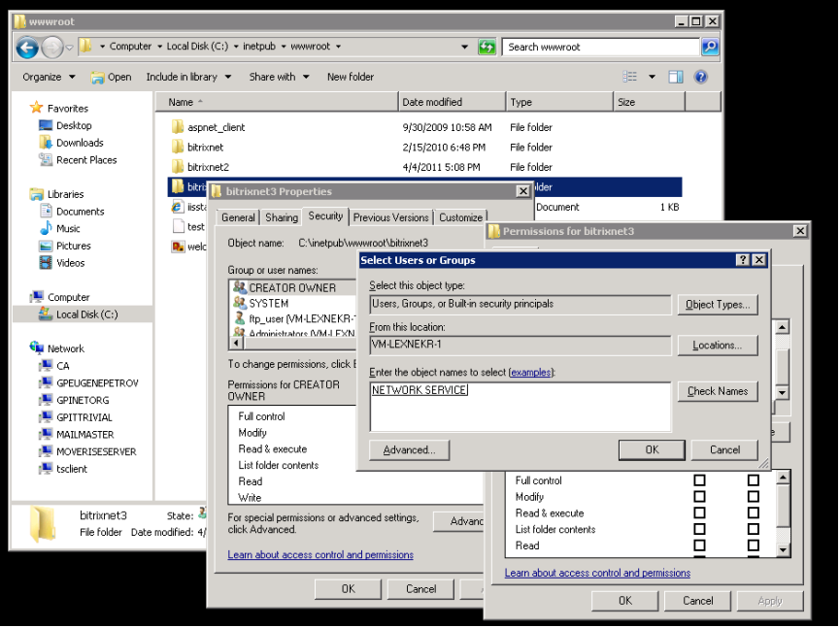840x628 pixels.
Task: Check Allow for Read permission
Action: 699,545
